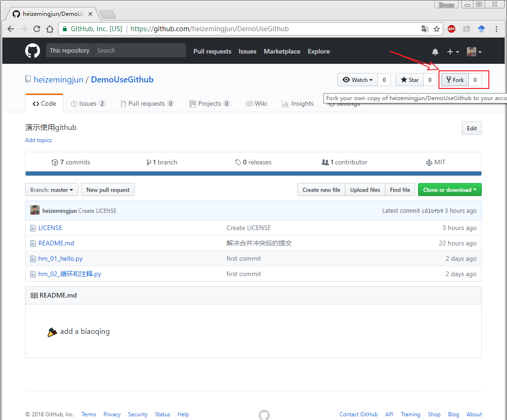This screenshot has width=507, height=420.
Task: Switch to the Projects tab
Action: click(x=210, y=103)
